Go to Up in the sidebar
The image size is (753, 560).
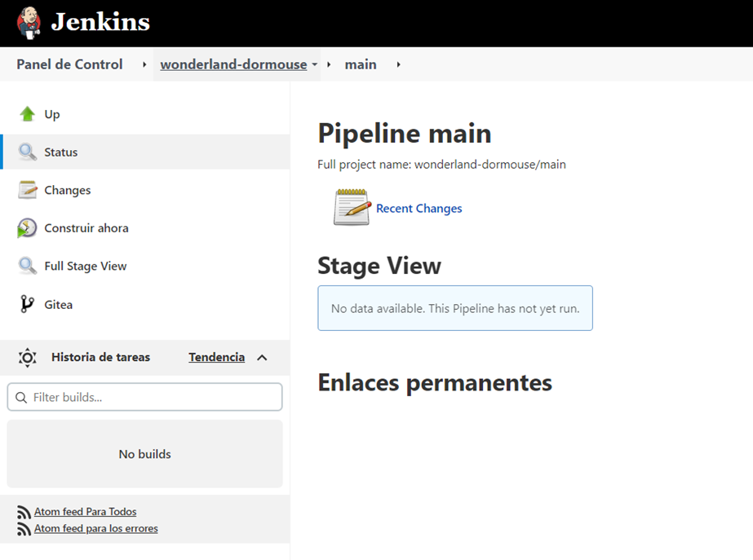click(x=52, y=114)
